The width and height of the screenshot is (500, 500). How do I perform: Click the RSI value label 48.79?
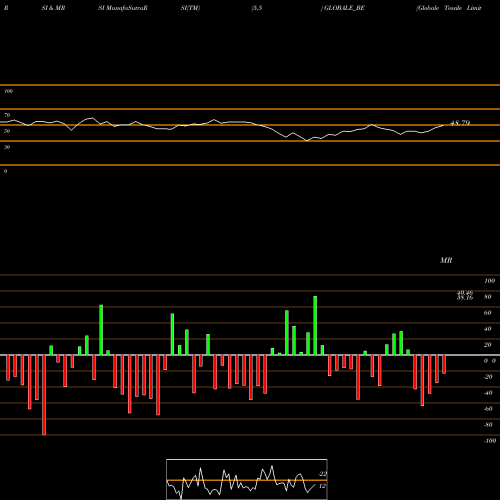(x=460, y=123)
